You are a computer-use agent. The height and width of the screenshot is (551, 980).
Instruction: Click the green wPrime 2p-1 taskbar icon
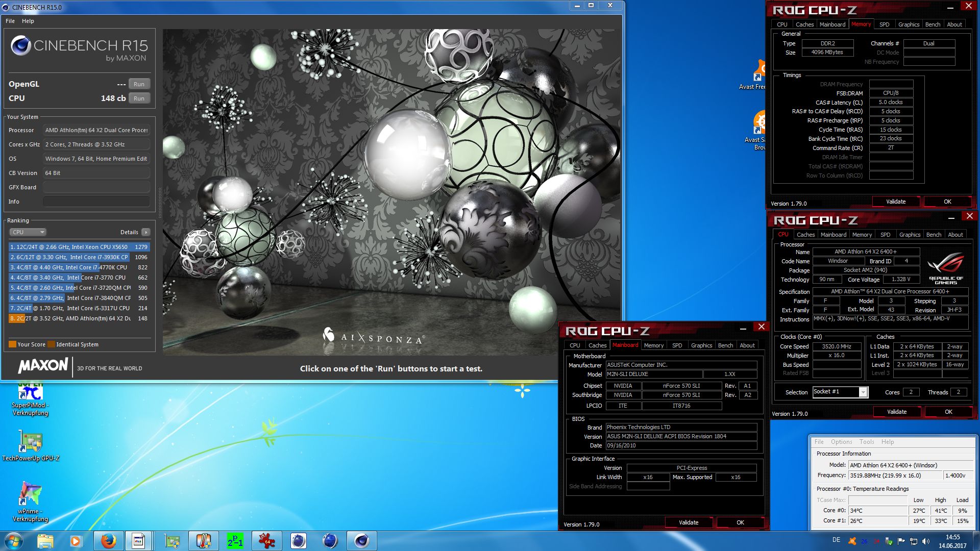[x=235, y=541]
